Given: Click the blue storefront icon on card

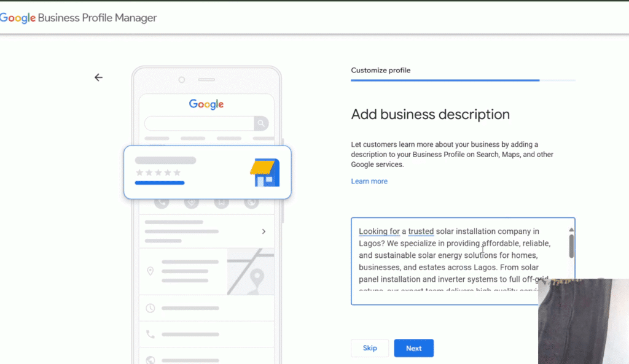Looking at the screenshot, I should (x=265, y=172).
